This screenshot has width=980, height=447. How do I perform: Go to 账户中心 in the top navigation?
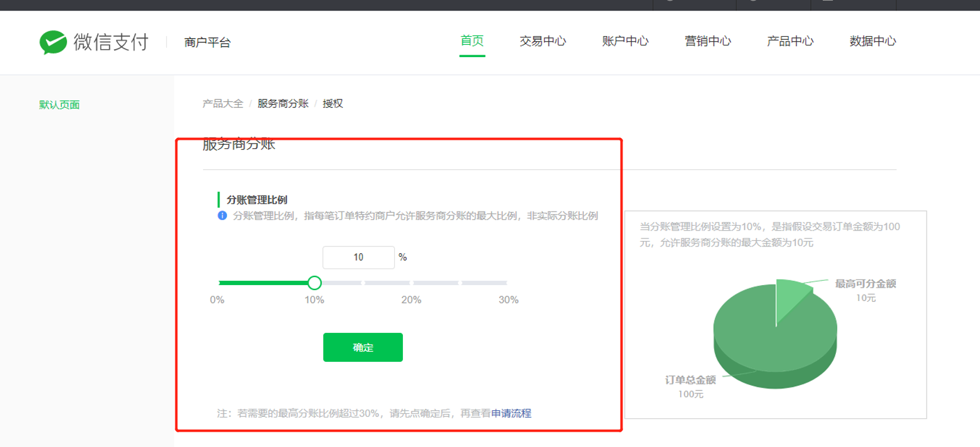625,41
